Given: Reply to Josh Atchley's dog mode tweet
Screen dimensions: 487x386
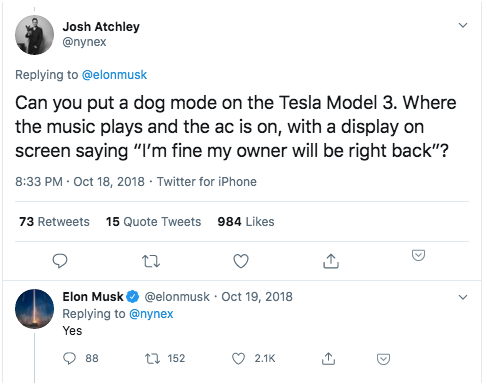Looking at the screenshot, I should pos(60,261).
